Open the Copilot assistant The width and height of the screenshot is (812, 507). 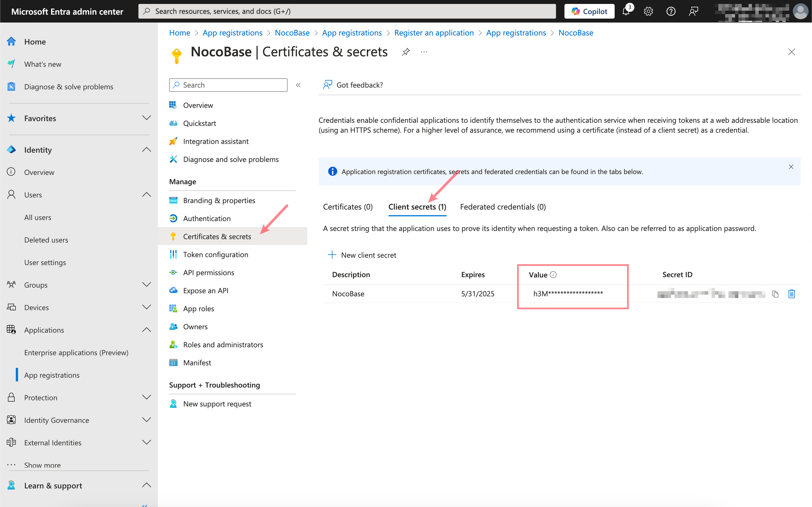[x=589, y=11]
